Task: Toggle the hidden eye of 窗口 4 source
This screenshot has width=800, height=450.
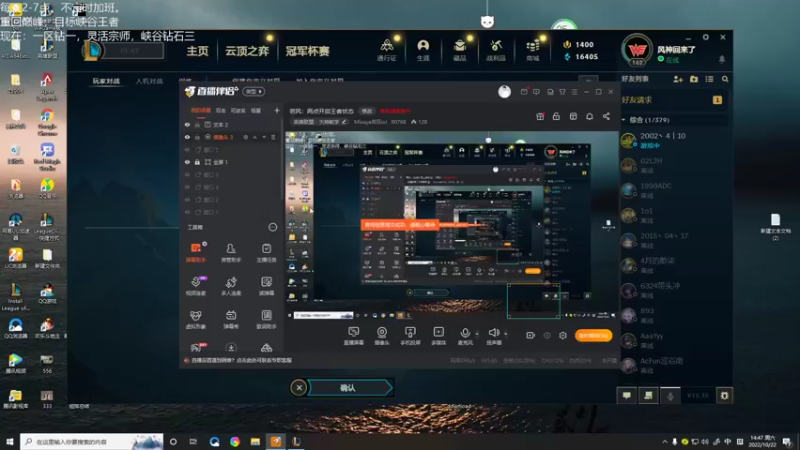Action: pos(187,187)
